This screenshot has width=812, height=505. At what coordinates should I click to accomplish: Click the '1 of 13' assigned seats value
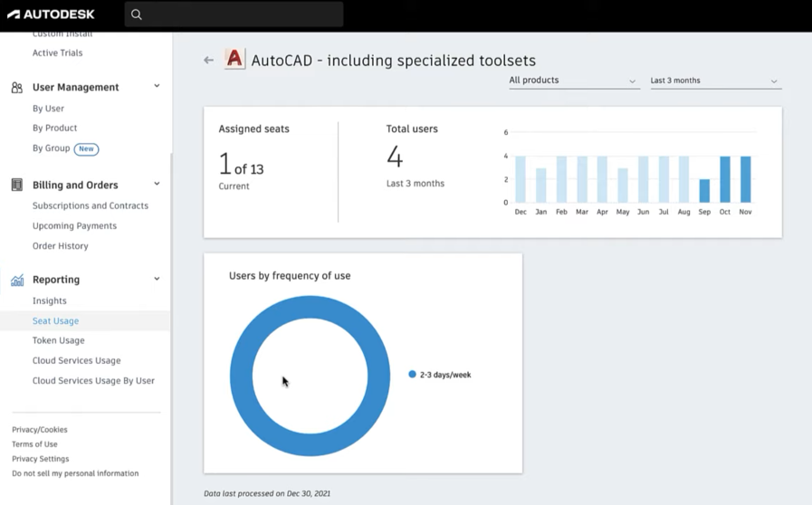click(241, 164)
